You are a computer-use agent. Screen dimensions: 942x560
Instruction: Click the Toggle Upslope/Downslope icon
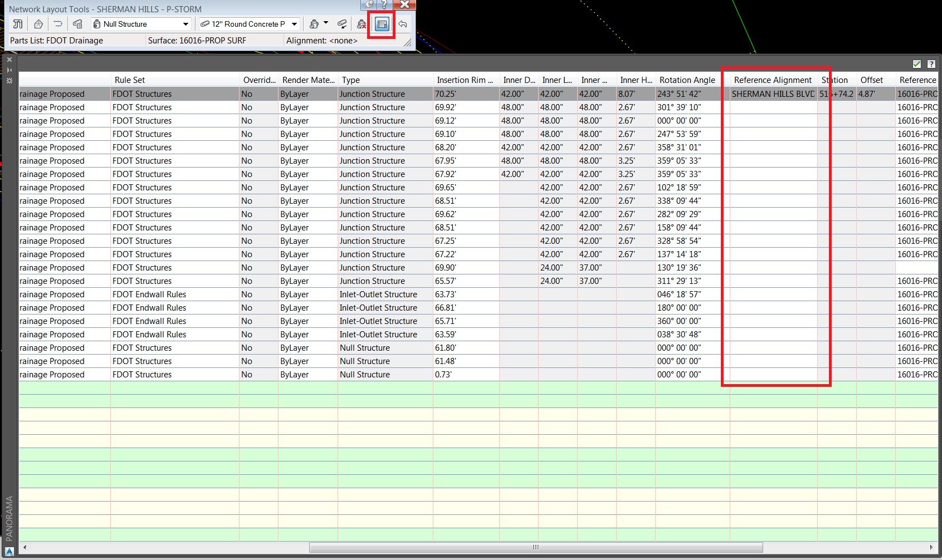(342, 24)
